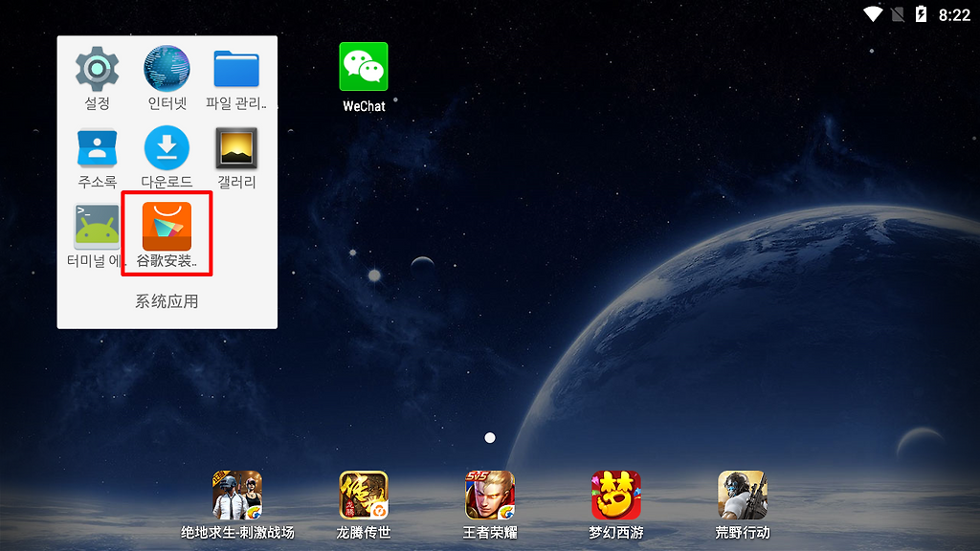This screenshot has height=551, width=980.
Task: Click the 系统应用 folder name label
Action: (167, 301)
